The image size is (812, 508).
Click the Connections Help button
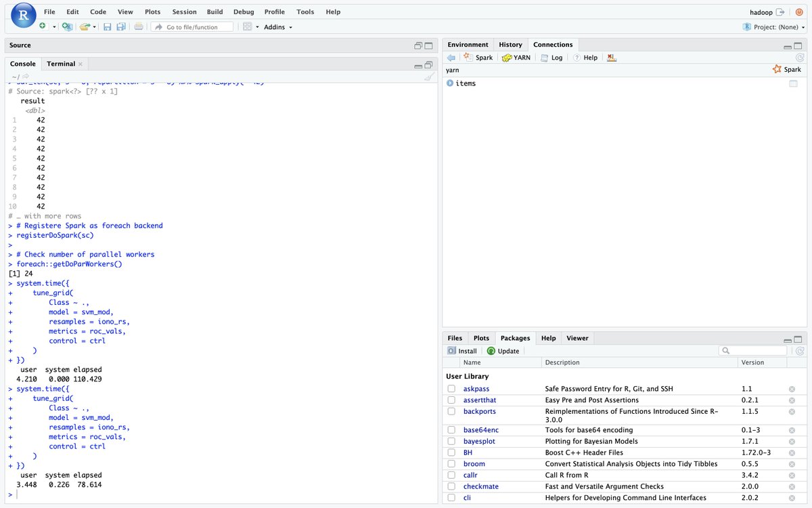pos(585,58)
